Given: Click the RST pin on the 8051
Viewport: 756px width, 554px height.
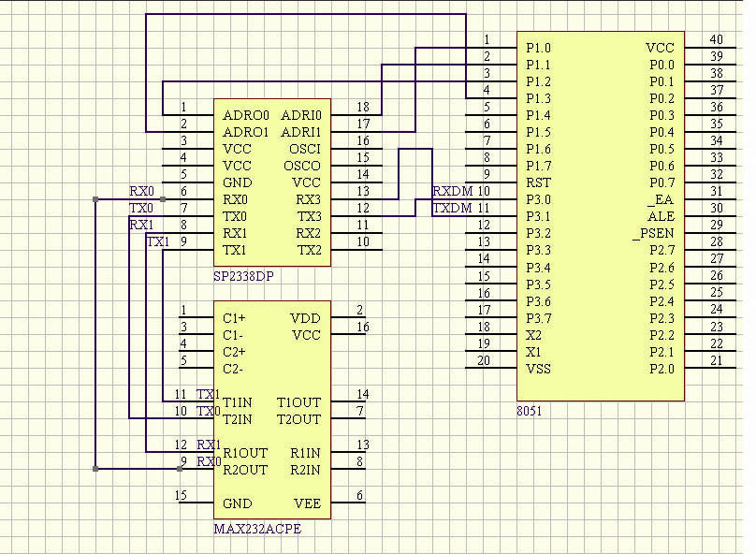Looking at the screenshot, I should tap(538, 182).
